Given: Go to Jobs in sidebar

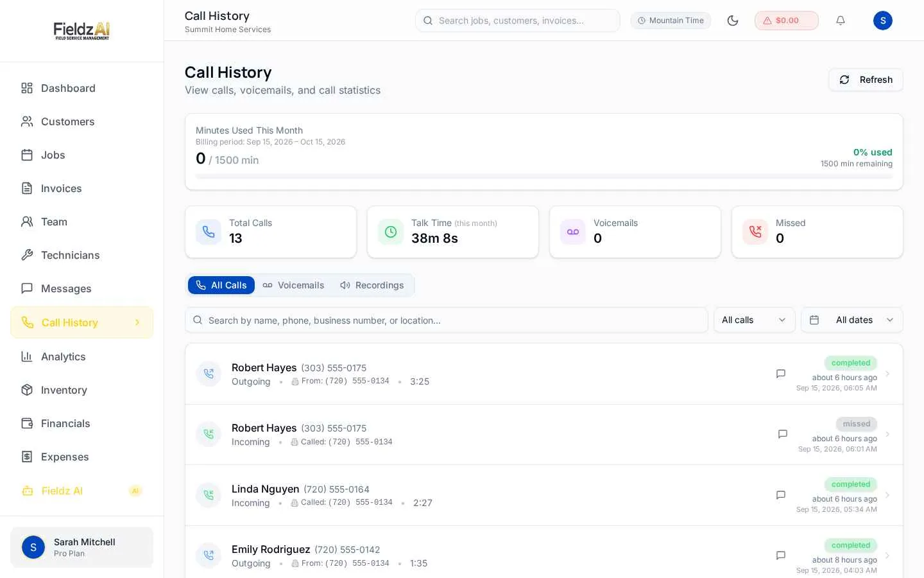Looking at the screenshot, I should click(81, 155).
